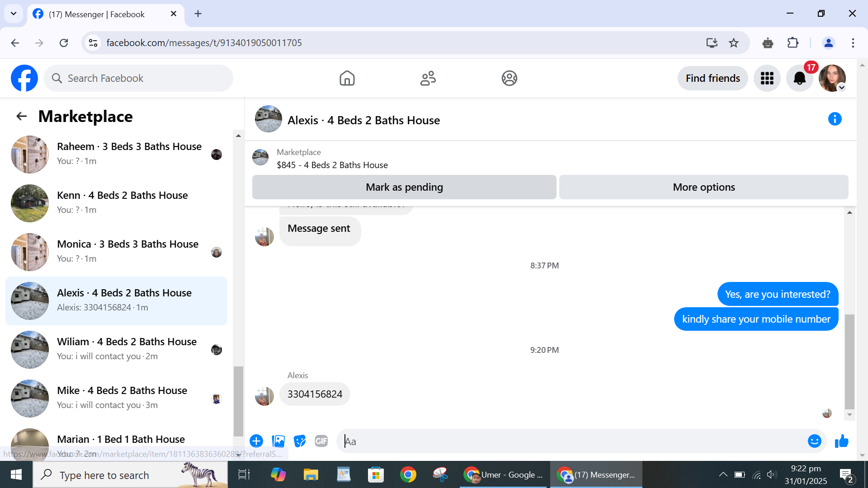Open taskbar clock showing 9:22 pm

(x=806, y=474)
